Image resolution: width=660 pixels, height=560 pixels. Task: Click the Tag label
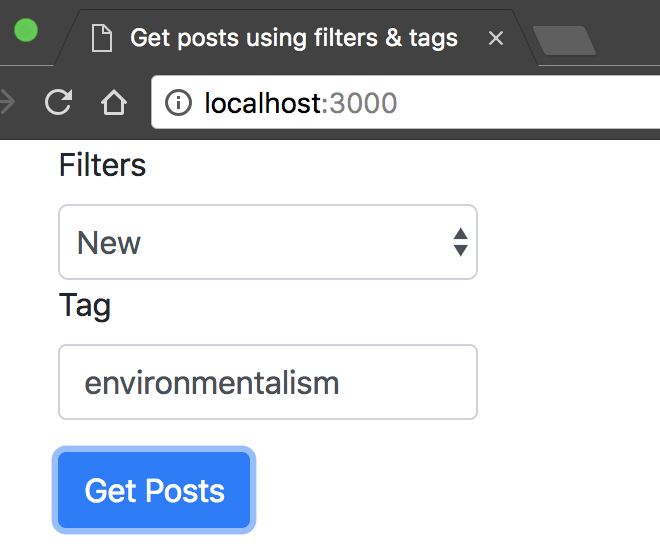click(85, 305)
